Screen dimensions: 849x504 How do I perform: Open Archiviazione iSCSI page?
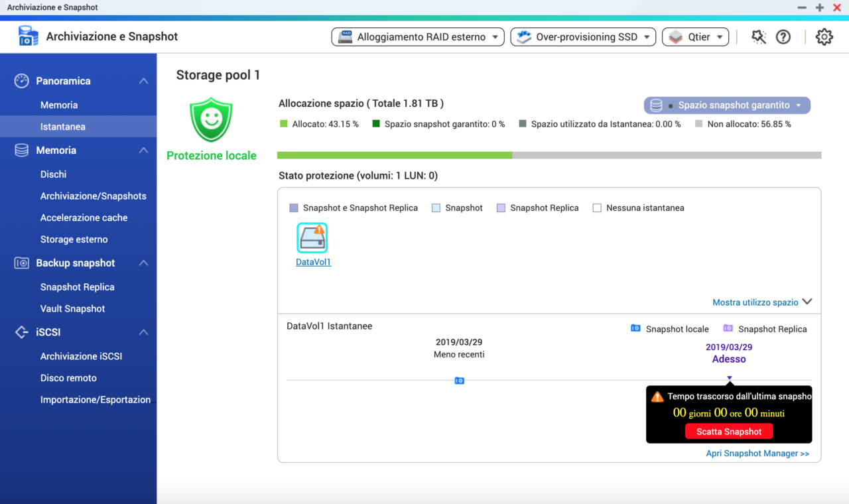[x=82, y=356]
